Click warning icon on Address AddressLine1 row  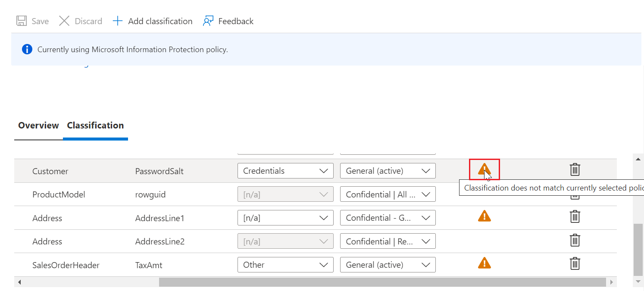tap(484, 216)
